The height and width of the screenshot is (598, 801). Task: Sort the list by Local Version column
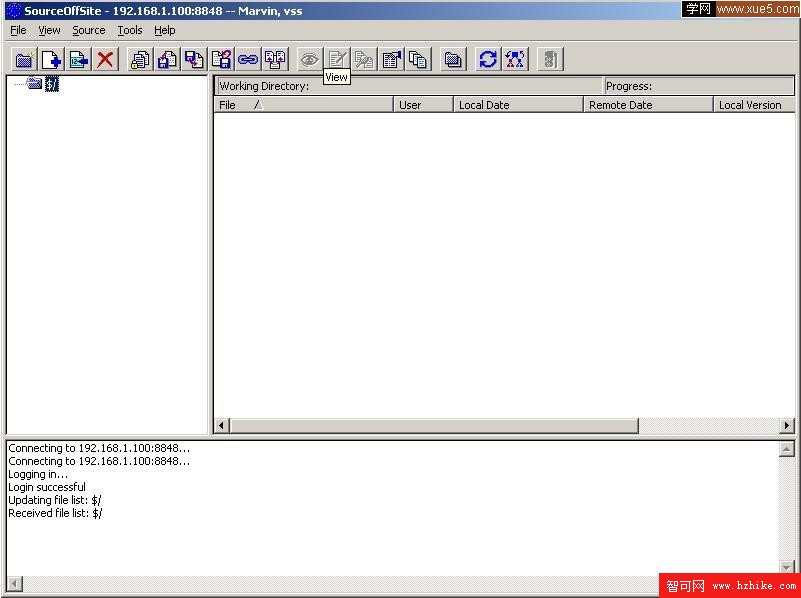click(x=755, y=105)
